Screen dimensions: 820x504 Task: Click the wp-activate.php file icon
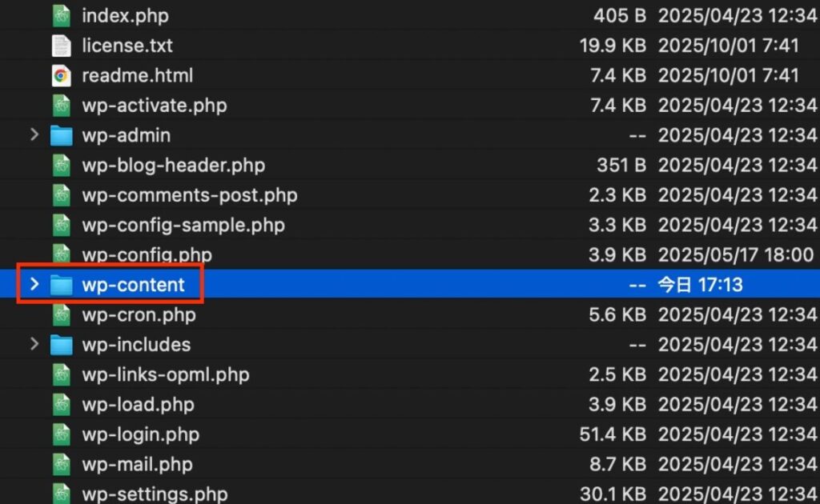point(62,106)
